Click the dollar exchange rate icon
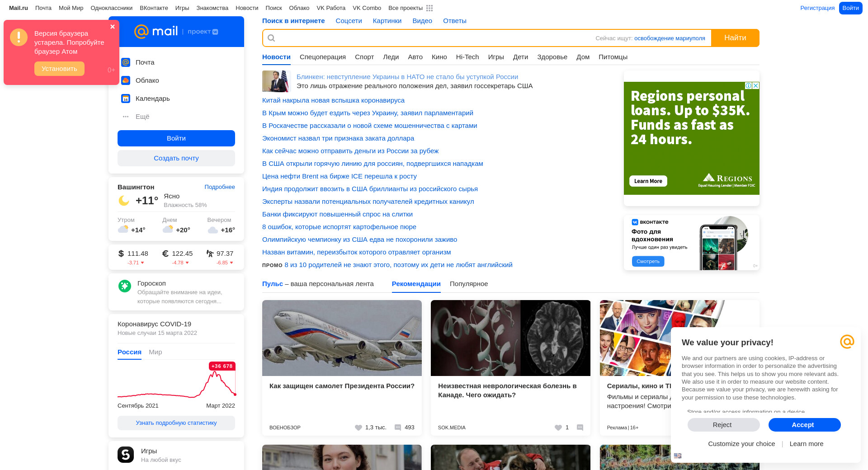 point(121,254)
